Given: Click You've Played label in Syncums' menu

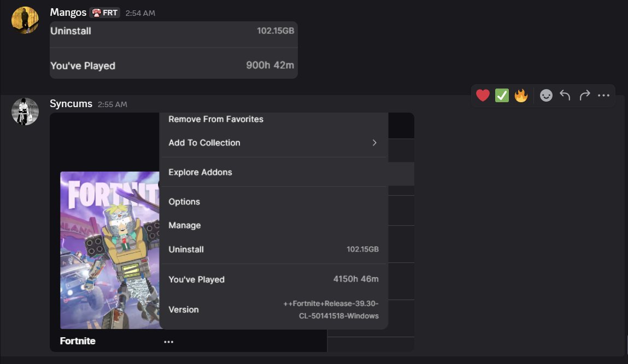Looking at the screenshot, I should 197,279.
